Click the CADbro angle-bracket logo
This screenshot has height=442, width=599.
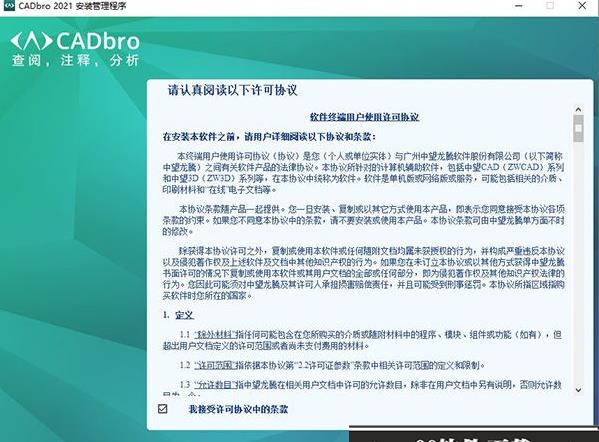(x=31, y=41)
